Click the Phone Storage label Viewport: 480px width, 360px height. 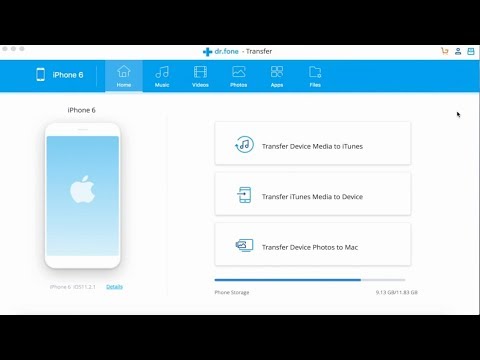click(232, 292)
